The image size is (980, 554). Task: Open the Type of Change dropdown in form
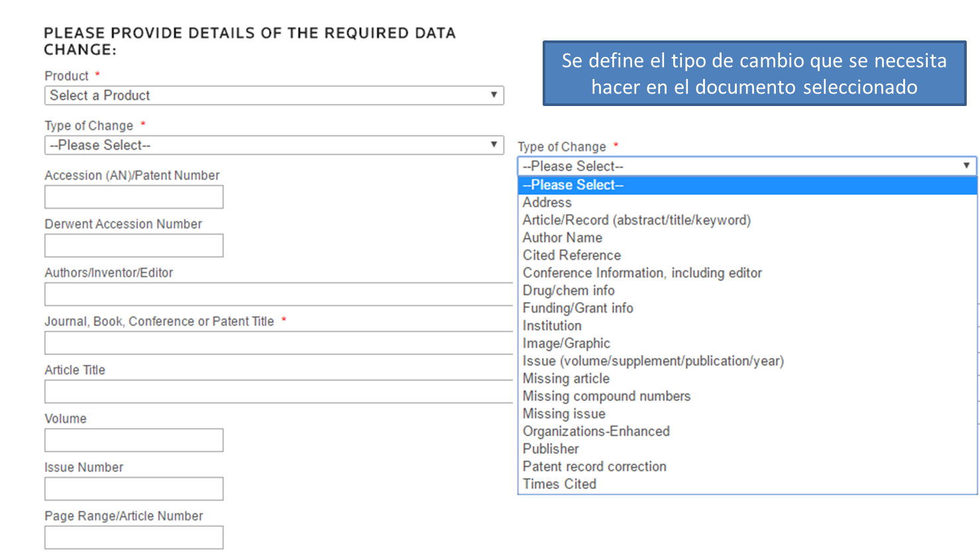tap(274, 145)
